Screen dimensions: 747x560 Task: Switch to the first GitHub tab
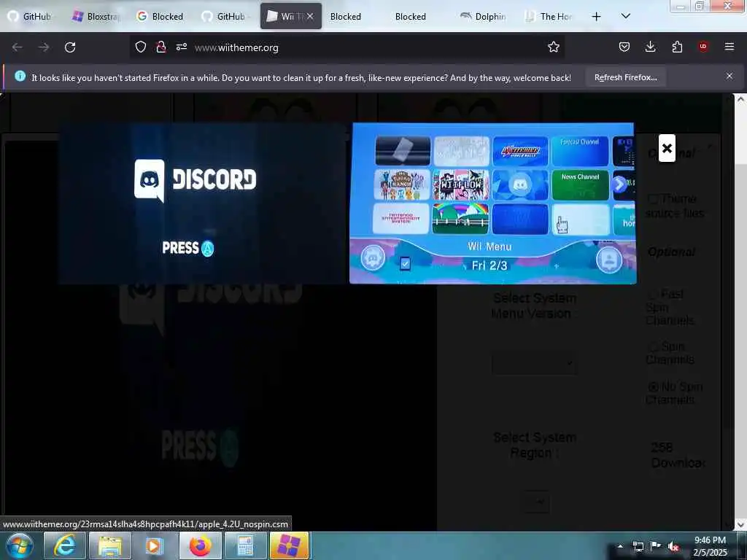coord(32,16)
